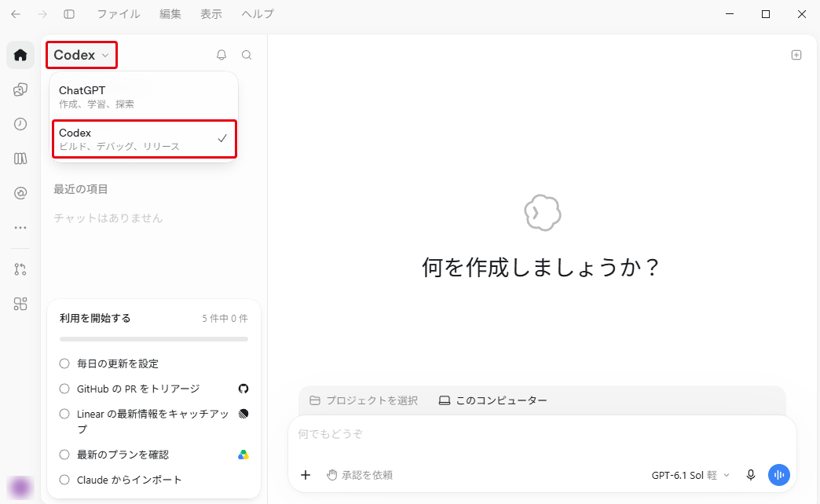Open the 表示 menu
The width and height of the screenshot is (820, 504).
coord(210,14)
